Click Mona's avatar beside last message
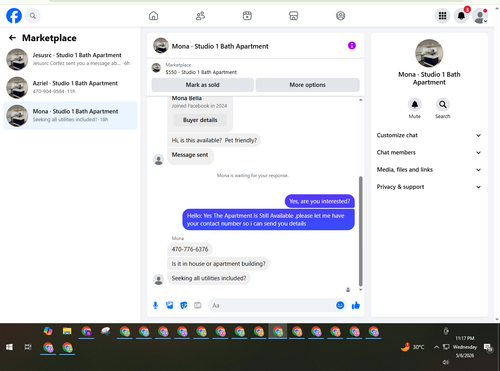This screenshot has height=371, width=500. pos(158,279)
